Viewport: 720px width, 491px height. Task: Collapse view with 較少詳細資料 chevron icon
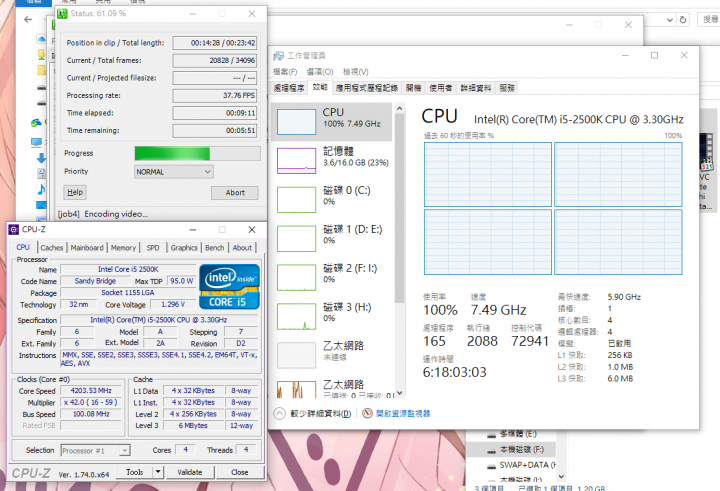[279, 413]
